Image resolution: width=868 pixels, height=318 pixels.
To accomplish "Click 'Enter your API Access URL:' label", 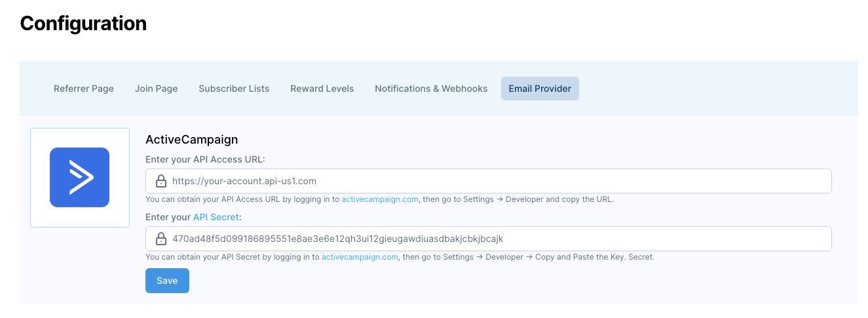I will pyautogui.click(x=205, y=159).
